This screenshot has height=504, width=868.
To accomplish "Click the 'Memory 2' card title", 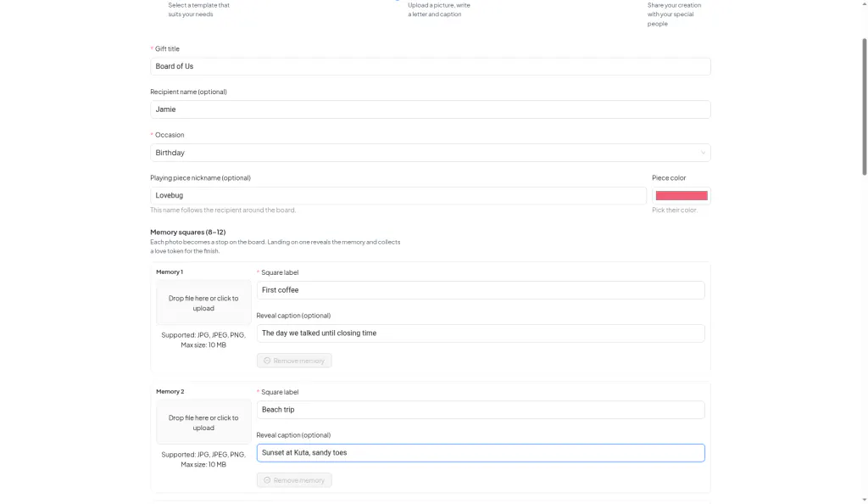I will [170, 391].
